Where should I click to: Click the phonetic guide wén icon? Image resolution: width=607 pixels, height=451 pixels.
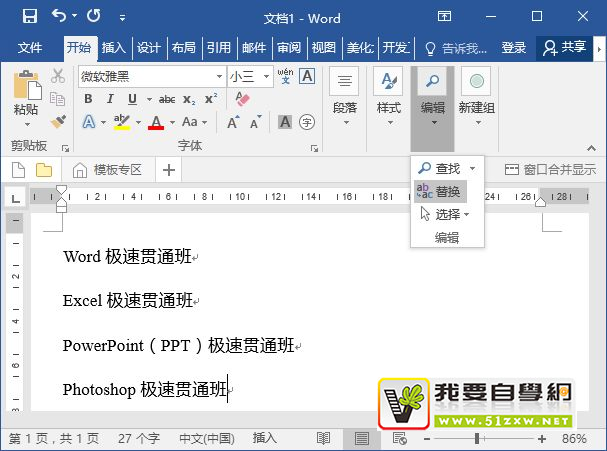coord(285,76)
